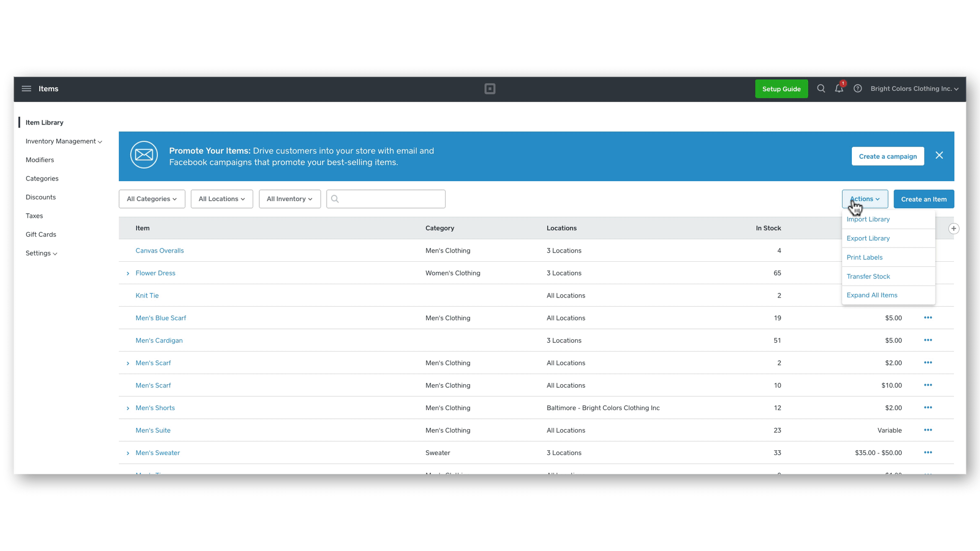The image size is (980, 551).
Task: Select Export Library from Actions menu
Action: click(x=868, y=238)
